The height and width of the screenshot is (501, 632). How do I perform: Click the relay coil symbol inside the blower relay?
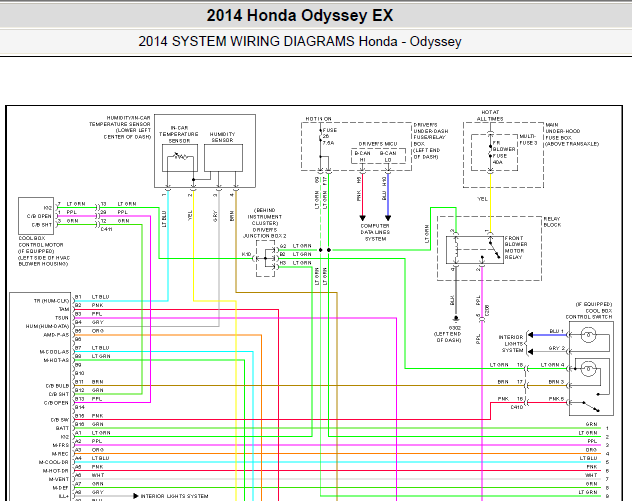[456, 250]
